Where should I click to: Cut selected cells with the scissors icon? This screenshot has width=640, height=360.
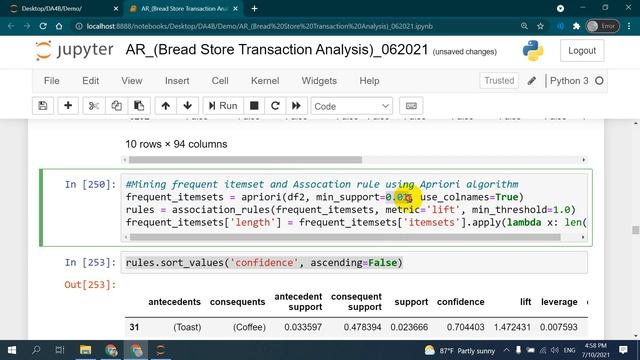point(94,106)
